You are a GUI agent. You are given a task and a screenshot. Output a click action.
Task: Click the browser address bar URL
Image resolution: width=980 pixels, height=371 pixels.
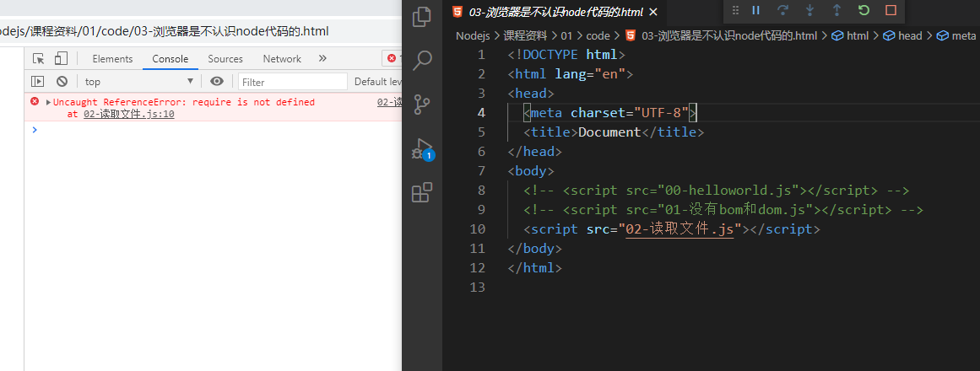[165, 31]
